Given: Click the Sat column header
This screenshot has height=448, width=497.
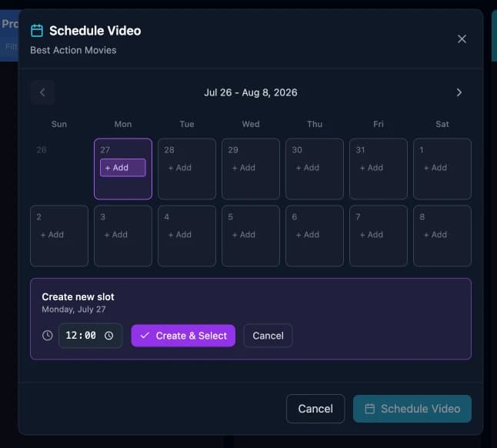Looking at the screenshot, I should 442,124.
